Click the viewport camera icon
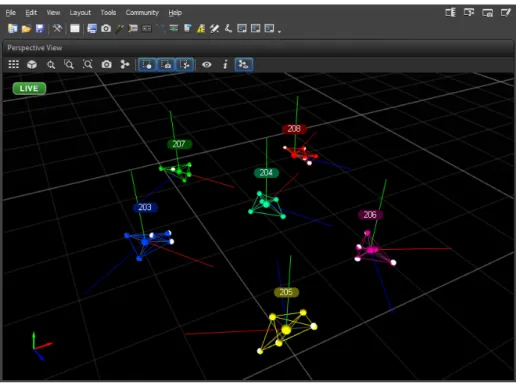This screenshot has width=516, height=383. click(106, 64)
